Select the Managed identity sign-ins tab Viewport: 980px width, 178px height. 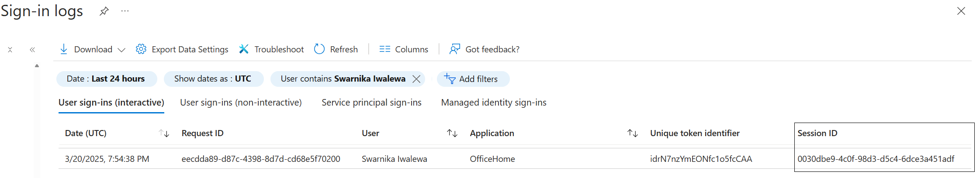point(493,103)
